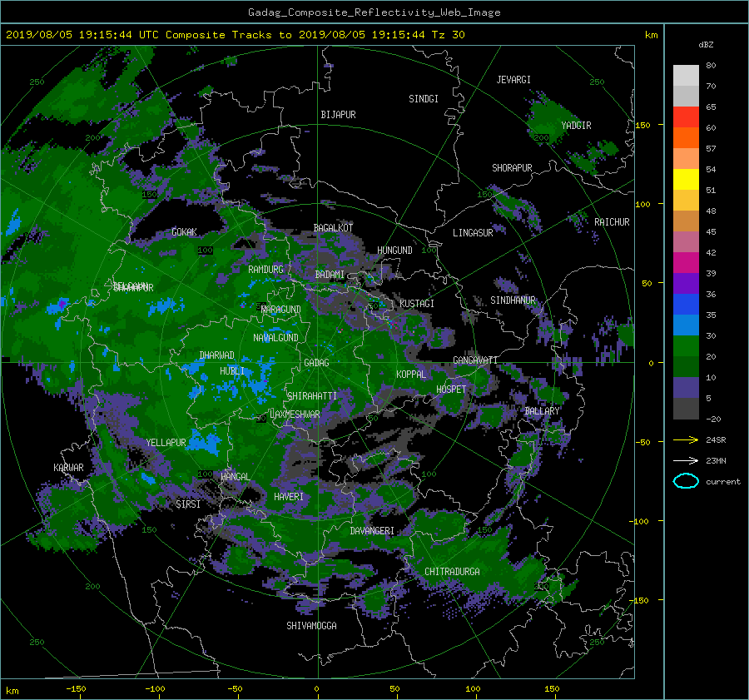Viewport: 749px width, 700px height.
Task: Click the 'km' unit label beside the timestamp
Action: [x=651, y=35]
